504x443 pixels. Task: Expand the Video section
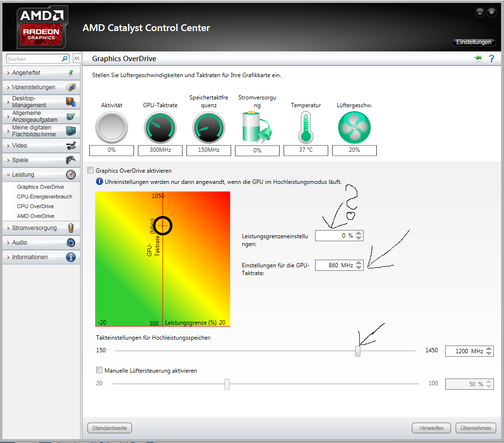41,146
